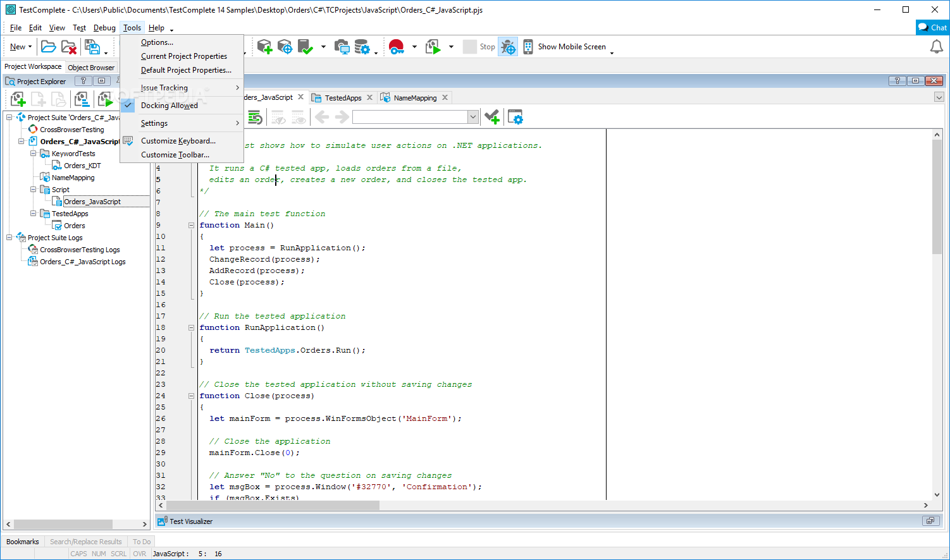Open the Search/Replace Results tab
Screen dimensions: 950x560
[86, 542]
